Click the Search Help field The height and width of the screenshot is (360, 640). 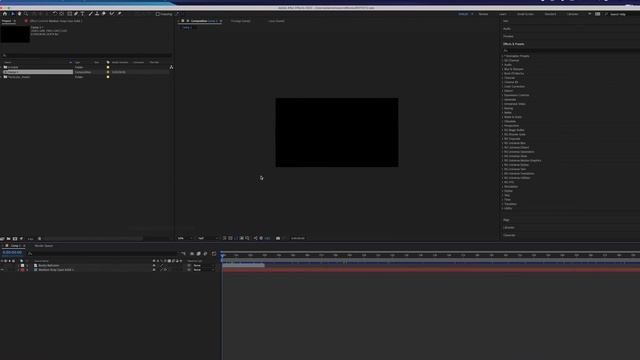[x=622, y=14]
